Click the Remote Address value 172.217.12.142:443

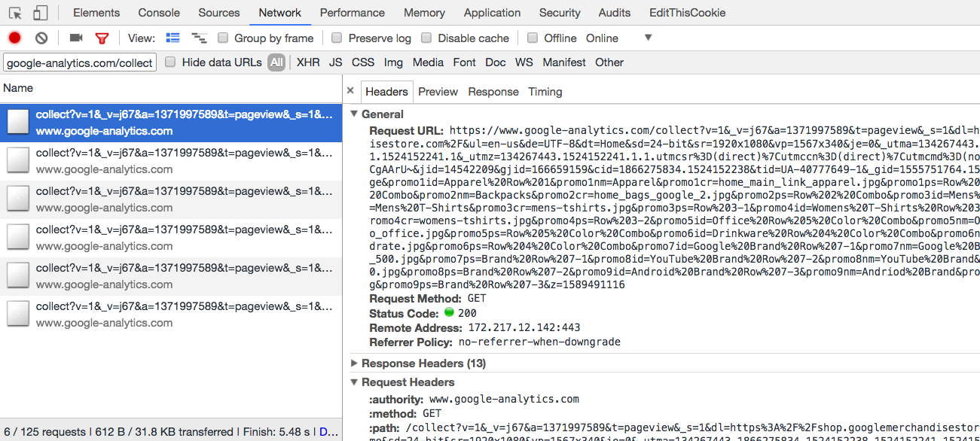tap(524, 328)
